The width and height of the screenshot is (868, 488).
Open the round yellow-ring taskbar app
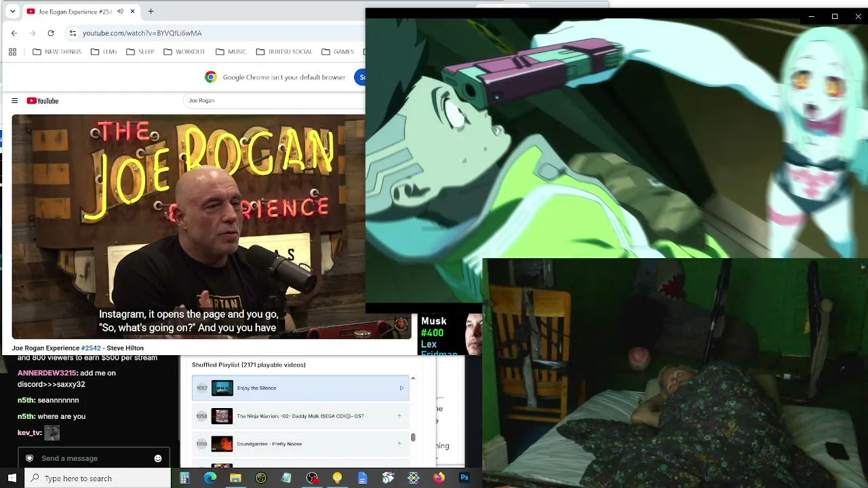coord(261,478)
